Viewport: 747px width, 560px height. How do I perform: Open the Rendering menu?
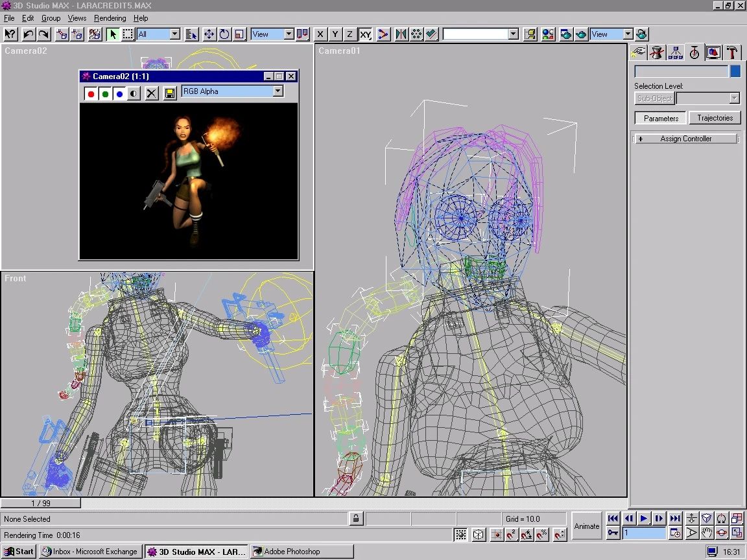point(110,18)
